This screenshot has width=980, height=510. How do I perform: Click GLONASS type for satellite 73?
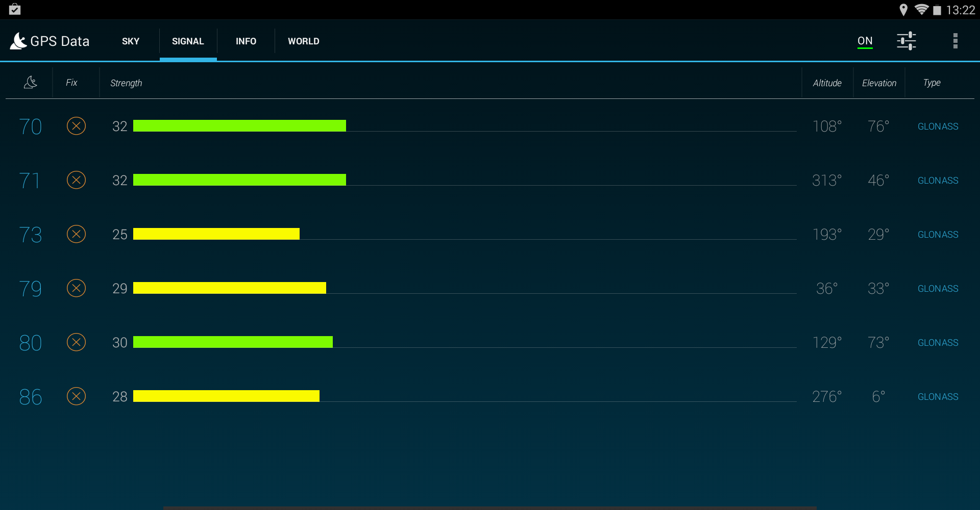[x=938, y=235]
